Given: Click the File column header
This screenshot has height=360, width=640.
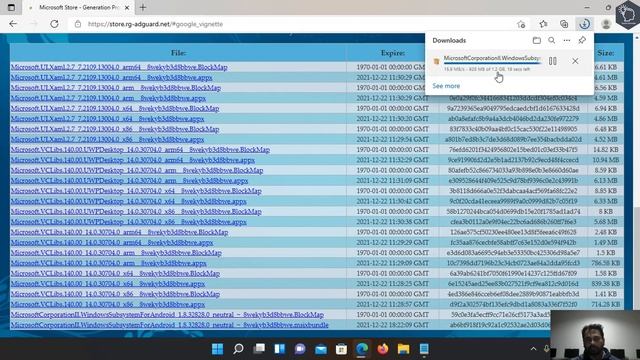Looking at the screenshot, I should [178, 53].
